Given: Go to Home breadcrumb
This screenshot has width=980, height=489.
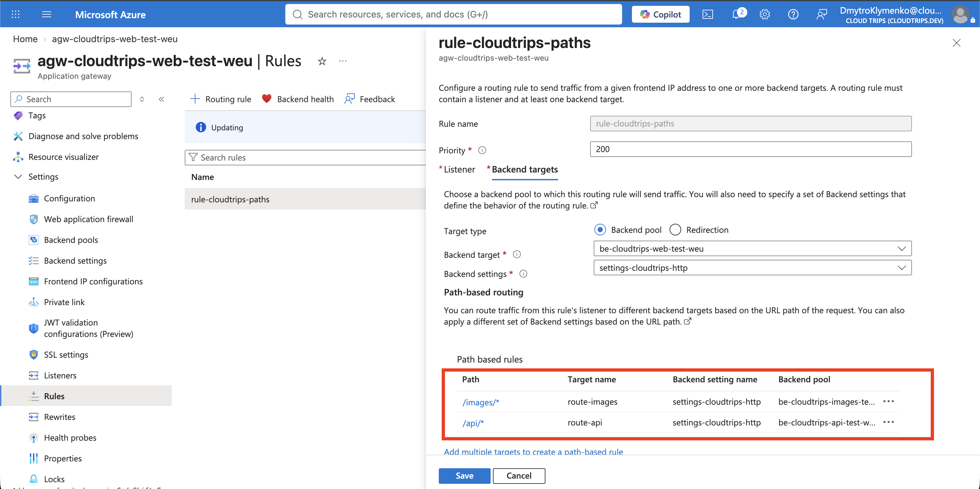Looking at the screenshot, I should coord(25,39).
